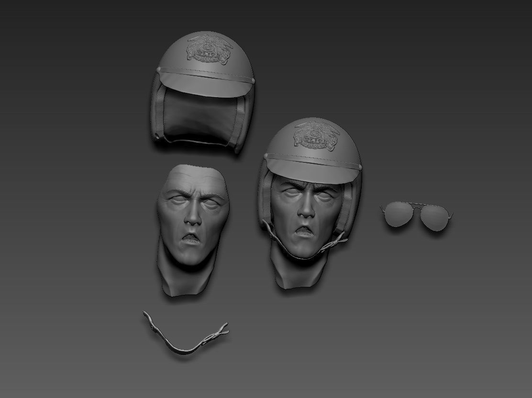Select the aviator sunglasses model
The height and width of the screenshot is (398, 532).
click(x=417, y=216)
